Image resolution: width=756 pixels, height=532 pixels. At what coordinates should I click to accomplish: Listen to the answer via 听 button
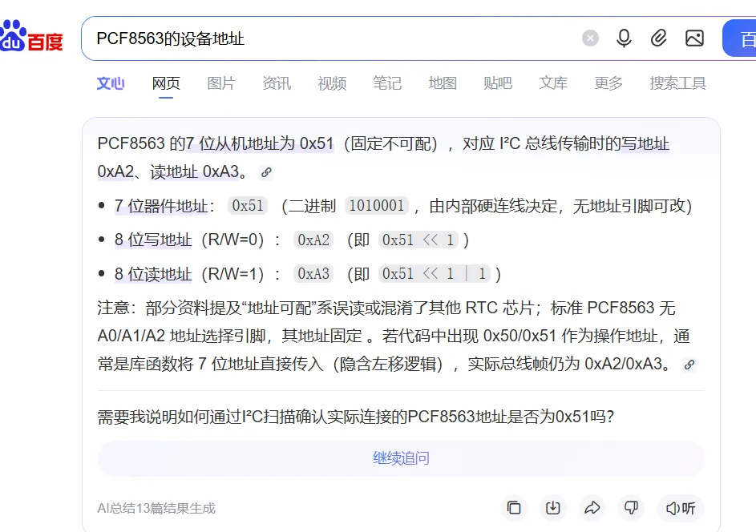pyautogui.click(x=681, y=508)
